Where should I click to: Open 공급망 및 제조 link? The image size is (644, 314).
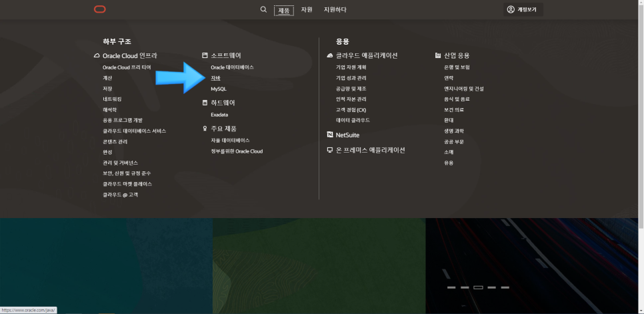click(351, 89)
